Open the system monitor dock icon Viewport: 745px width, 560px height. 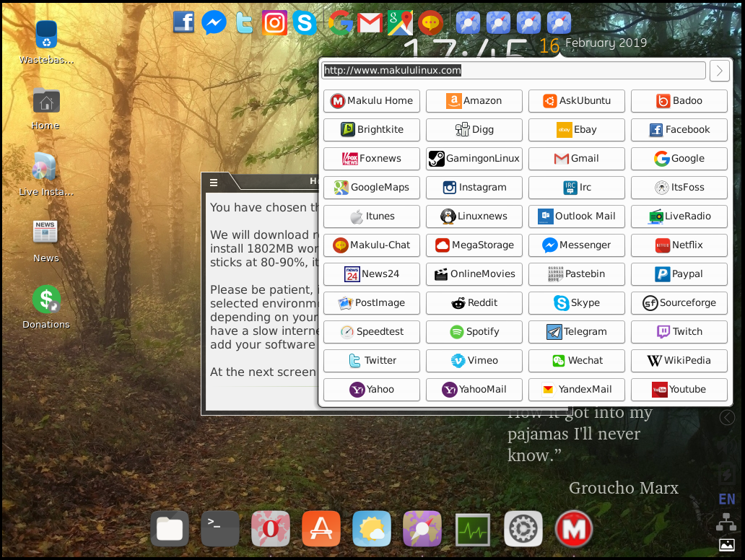coord(472,528)
